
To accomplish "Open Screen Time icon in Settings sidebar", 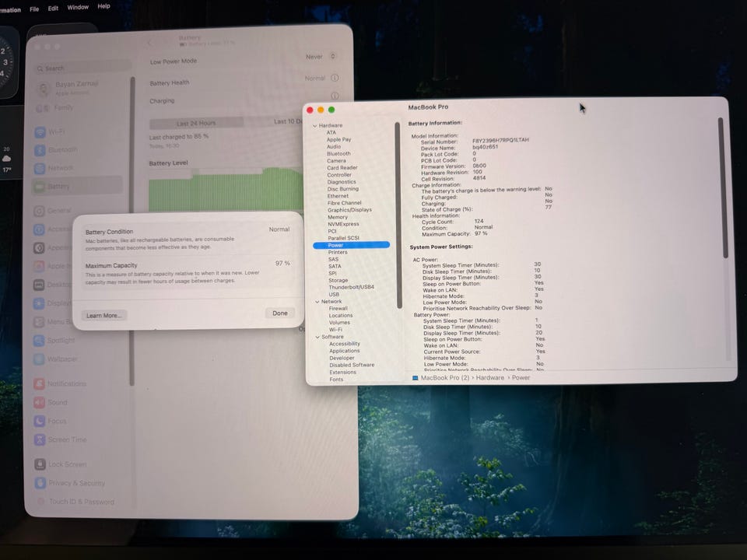I will pos(40,439).
